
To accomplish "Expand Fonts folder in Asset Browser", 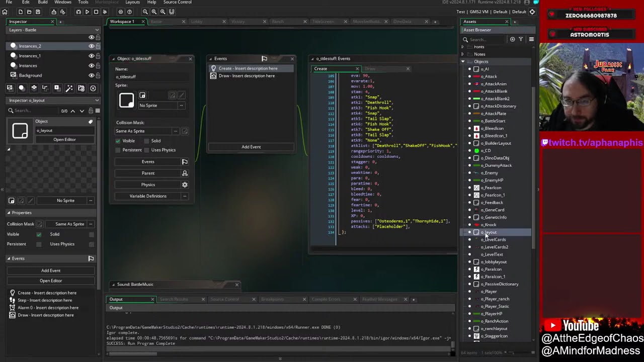I will coord(462,47).
